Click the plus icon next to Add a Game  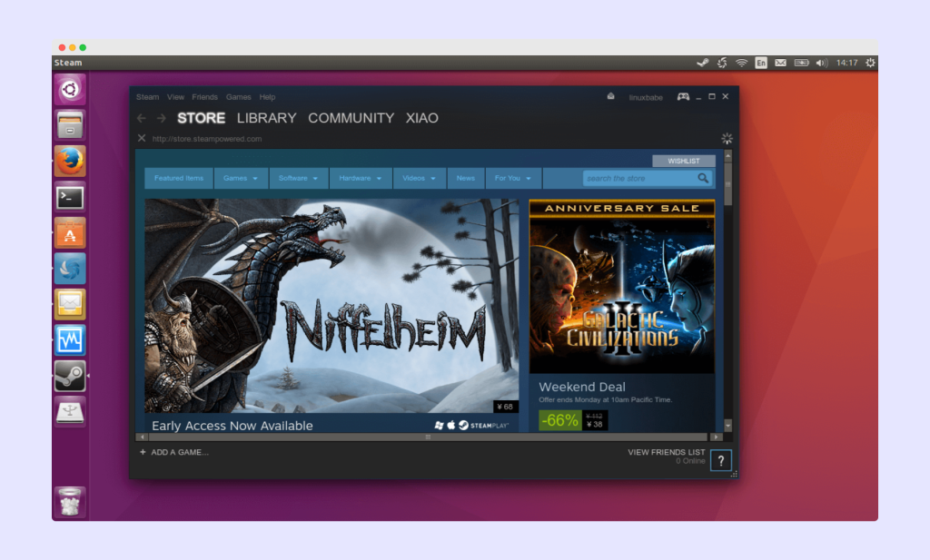[x=143, y=452]
